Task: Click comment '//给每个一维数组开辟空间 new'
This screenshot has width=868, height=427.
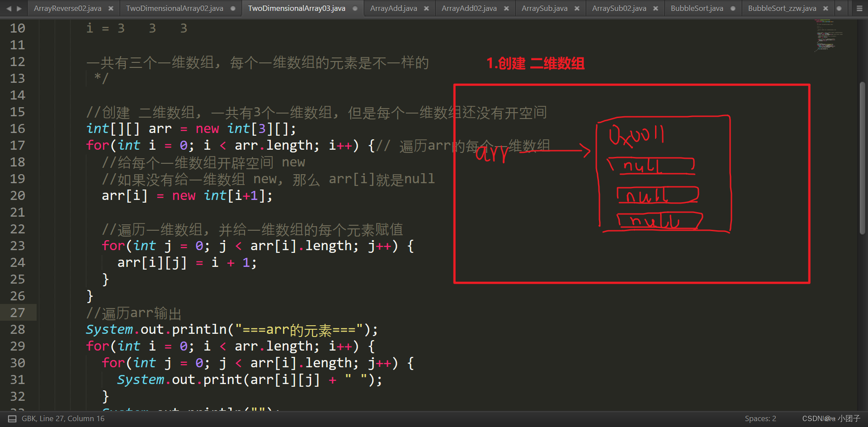Action: 203,162
